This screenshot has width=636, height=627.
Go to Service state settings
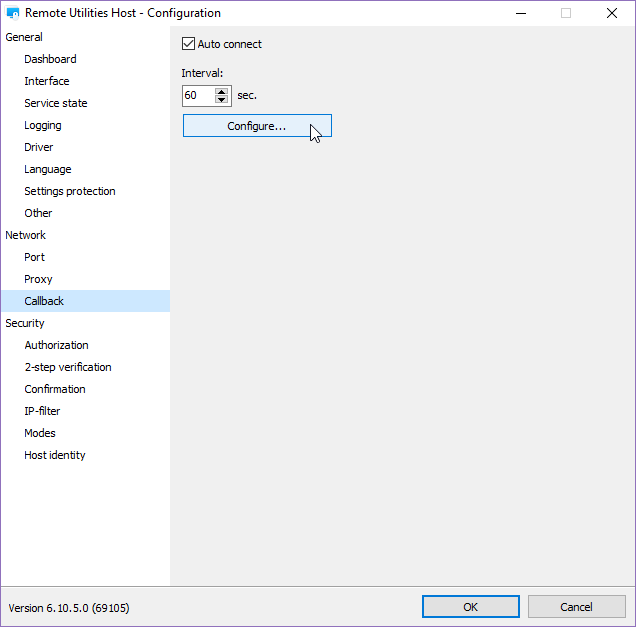56,103
